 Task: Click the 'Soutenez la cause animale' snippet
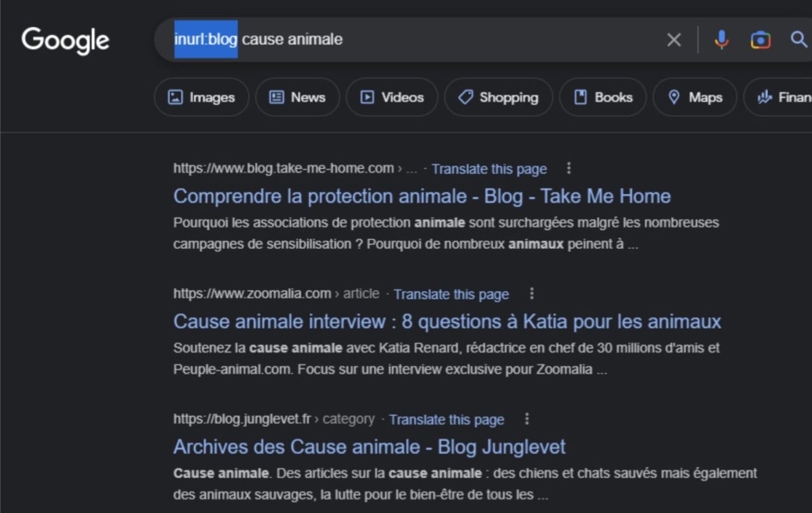click(447, 359)
